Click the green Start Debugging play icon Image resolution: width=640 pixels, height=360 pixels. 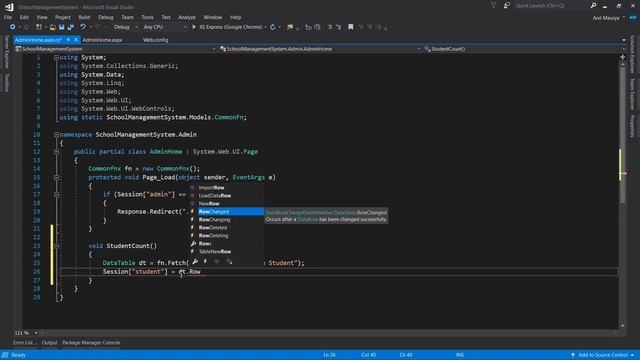194,27
